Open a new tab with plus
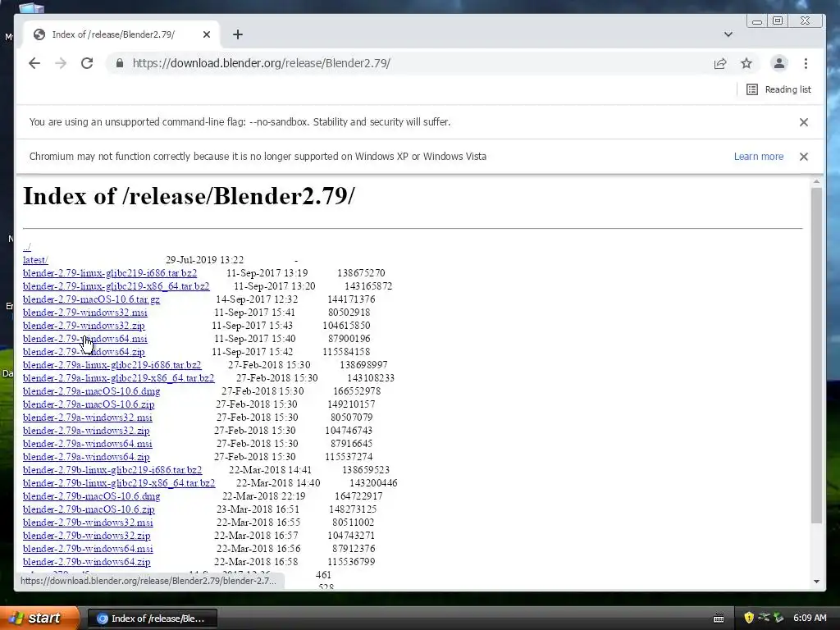 point(238,34)
